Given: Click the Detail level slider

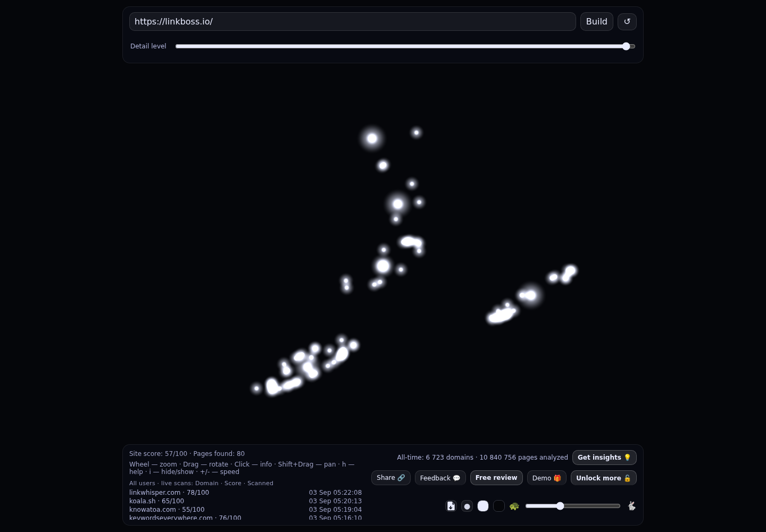Looking at the screenshot, I should (x=405, y=46).
